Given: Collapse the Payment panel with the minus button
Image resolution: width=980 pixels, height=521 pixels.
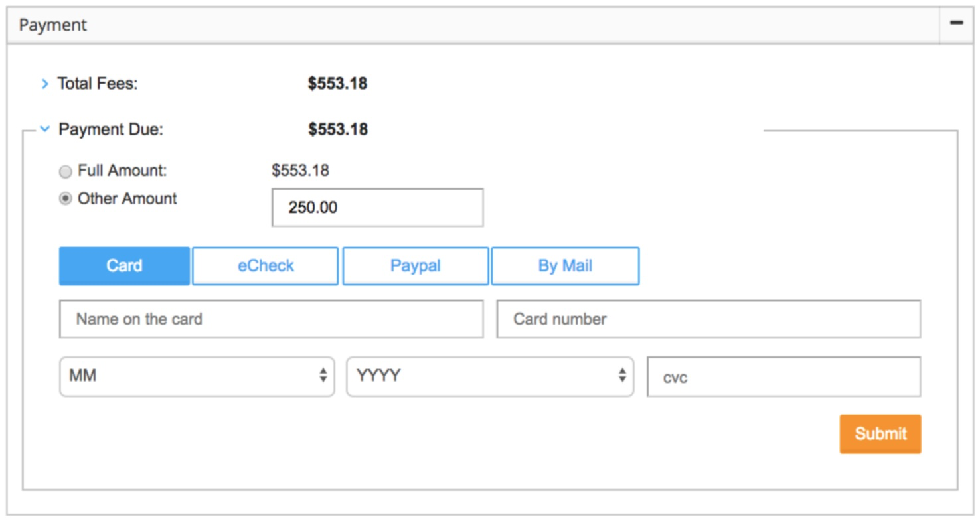Looking at the screenshot, I should pyautogui.click(x=956, y=24).
